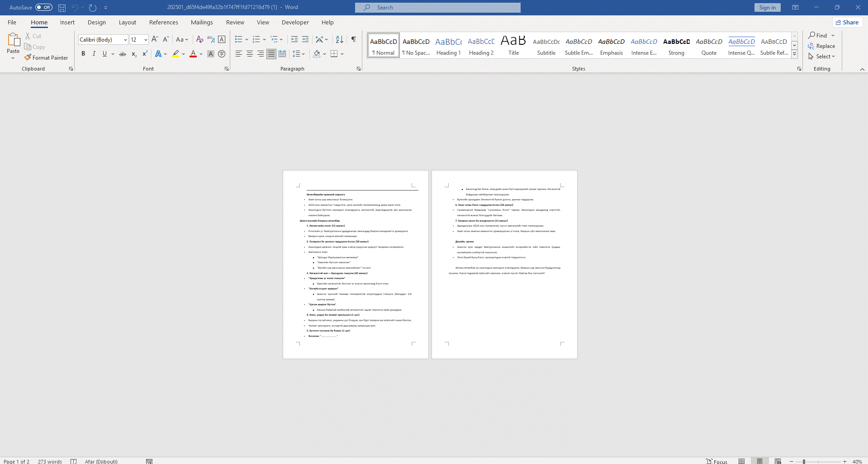Click the Paste clipboard icon
Viewport: 868px width, 464px height.
[x=14, y=40]
